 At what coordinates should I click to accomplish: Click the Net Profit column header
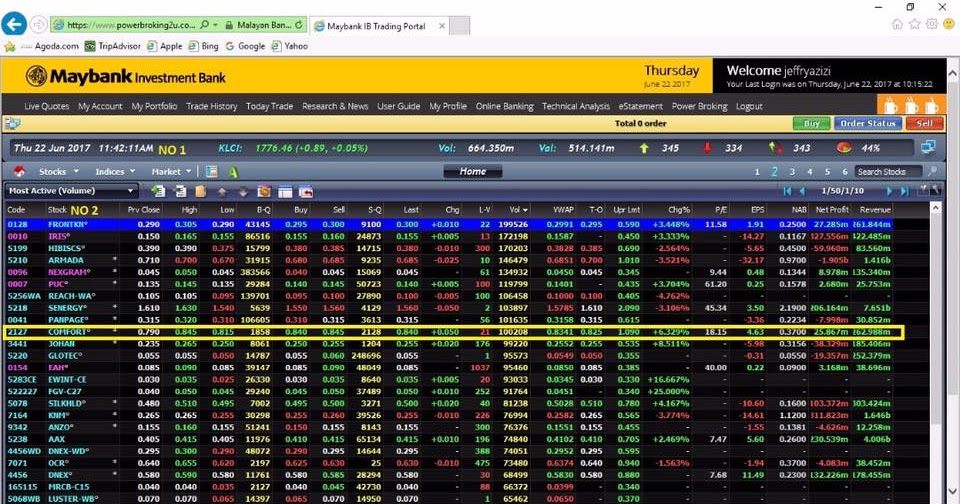[x=831, y=209]
